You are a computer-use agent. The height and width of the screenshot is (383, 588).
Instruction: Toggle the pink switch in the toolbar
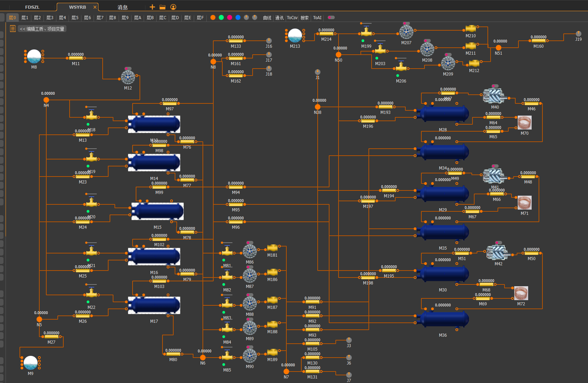(331, 17)
